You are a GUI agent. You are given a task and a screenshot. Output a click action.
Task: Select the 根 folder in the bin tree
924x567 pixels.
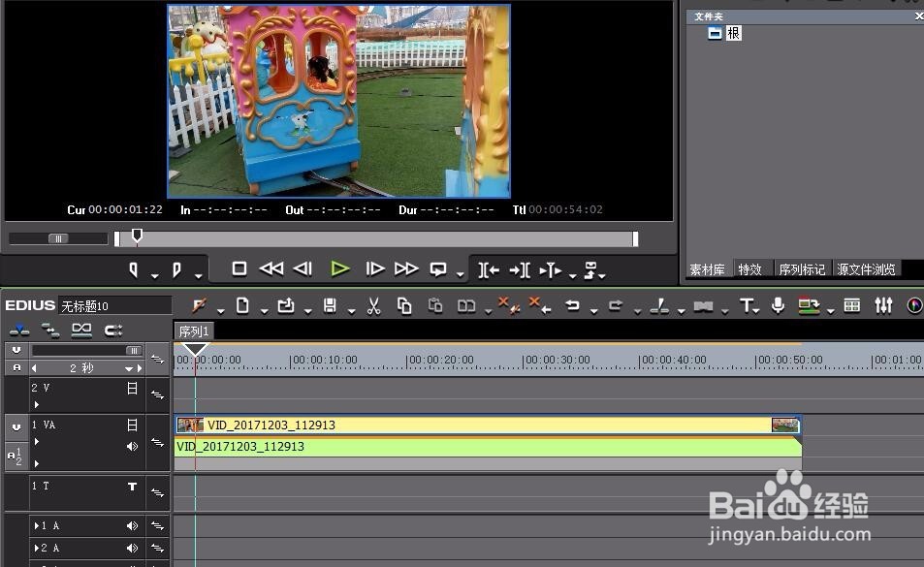(733, 33)
